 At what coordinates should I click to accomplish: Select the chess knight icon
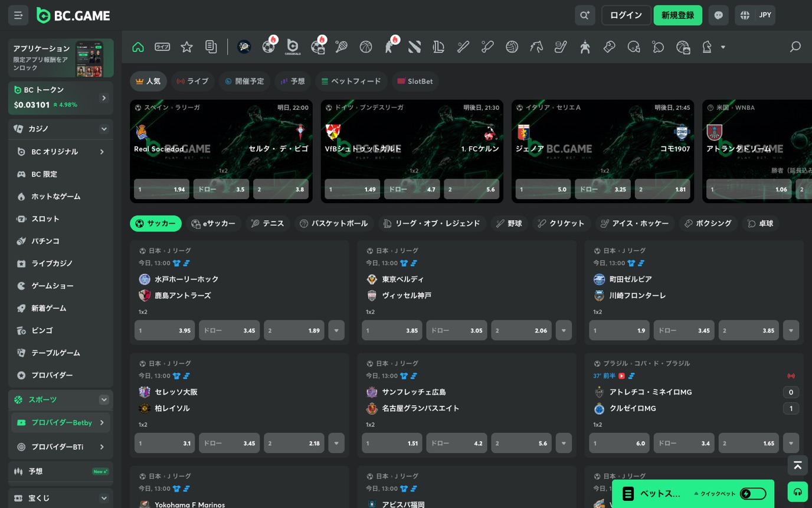click(707, 47)
